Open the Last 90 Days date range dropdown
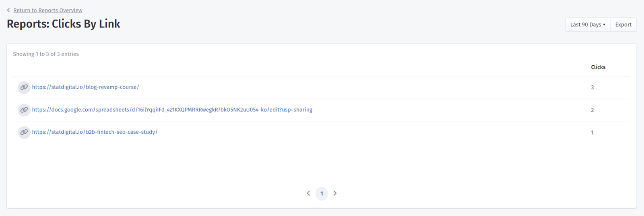 pyautogui.click(x=588, y=25)
